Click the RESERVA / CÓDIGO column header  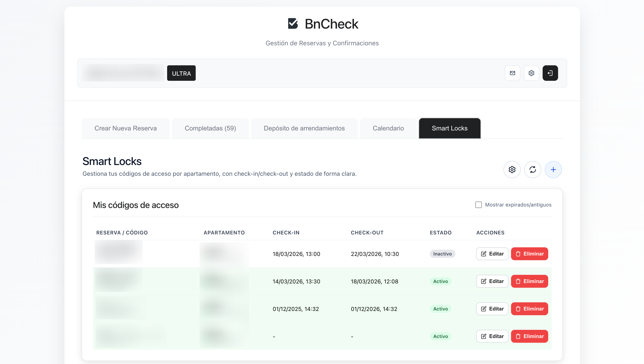click(122, 233)
